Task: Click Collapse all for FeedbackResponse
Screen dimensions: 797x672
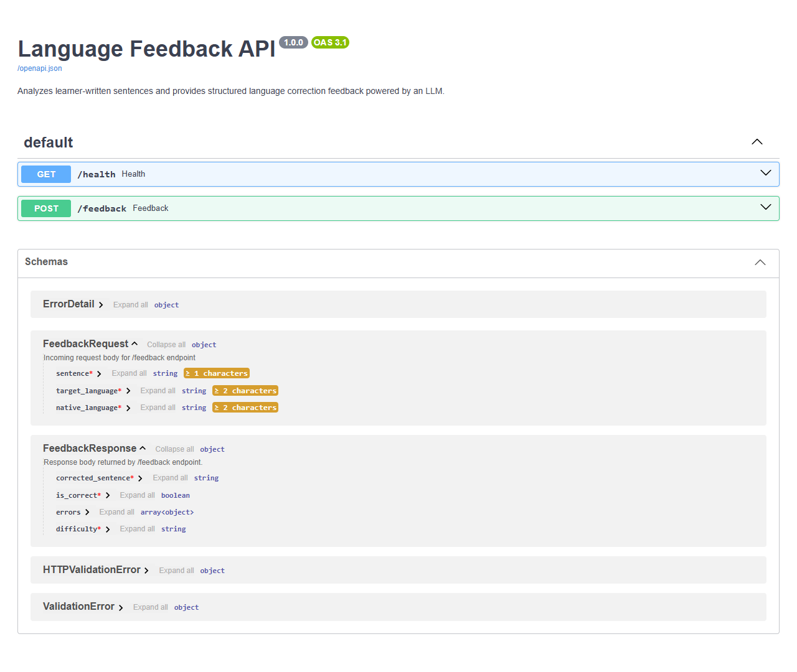Action: click(174, 449)
